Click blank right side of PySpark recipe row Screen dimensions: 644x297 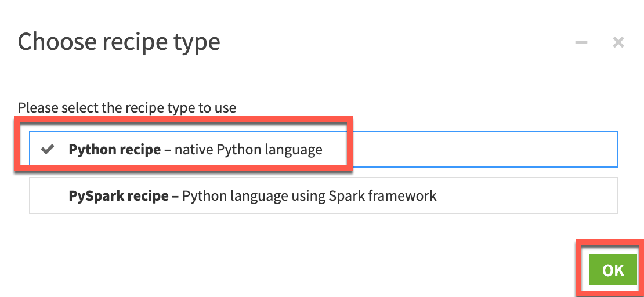pyautogui.click(x=528, y=196)
